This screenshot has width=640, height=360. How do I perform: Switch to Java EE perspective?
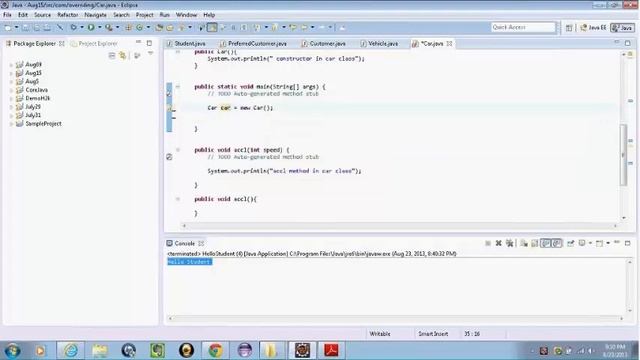click(593, 27)
